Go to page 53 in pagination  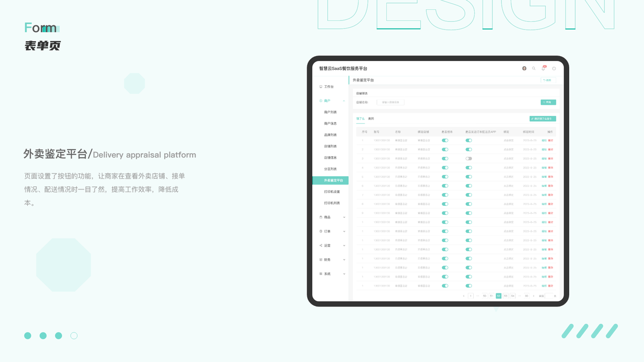click(506, 296)
